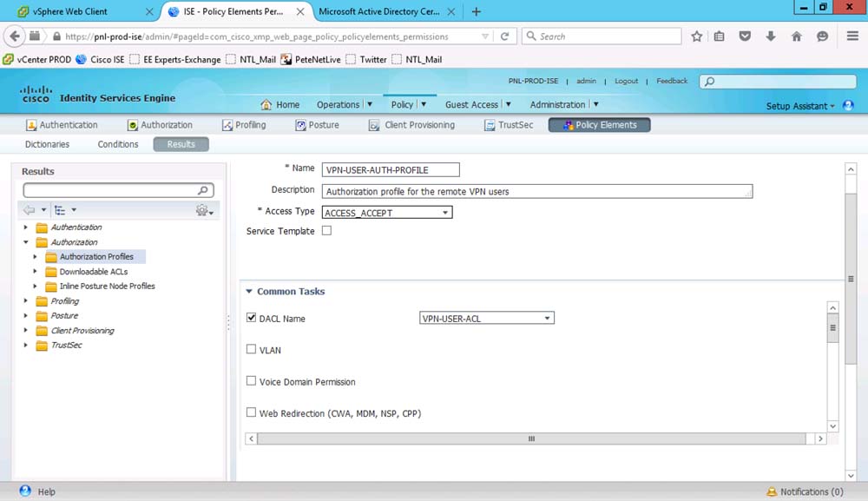
Task: Open the Twitter bookmark
Action: click(366, 59)
